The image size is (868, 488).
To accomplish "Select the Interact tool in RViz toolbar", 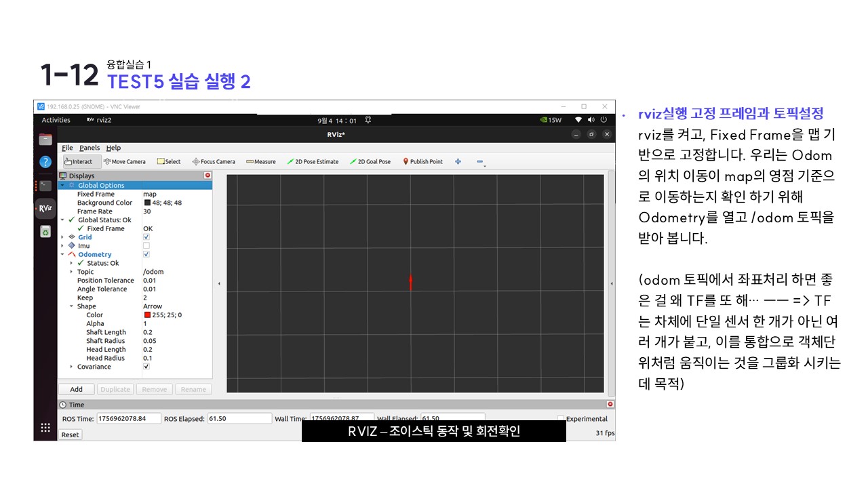I will (x=82, y=161).
